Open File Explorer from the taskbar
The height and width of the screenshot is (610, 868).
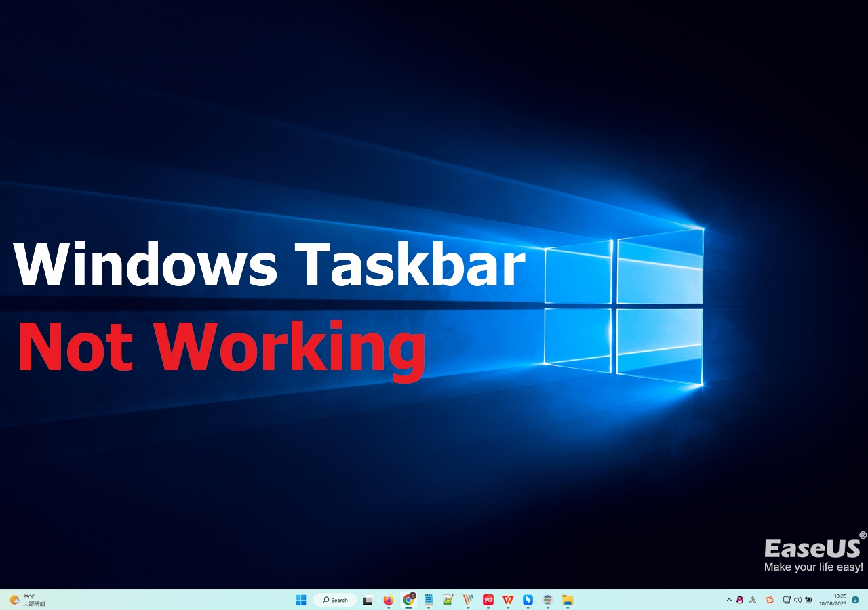click(568, 600)
